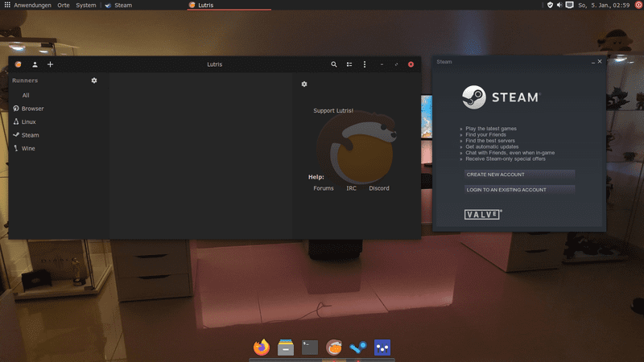Image resolution: width=644 pixels, height=362 pixels.
Task: Select the Browser runner
Action: (x=32, y=109)
